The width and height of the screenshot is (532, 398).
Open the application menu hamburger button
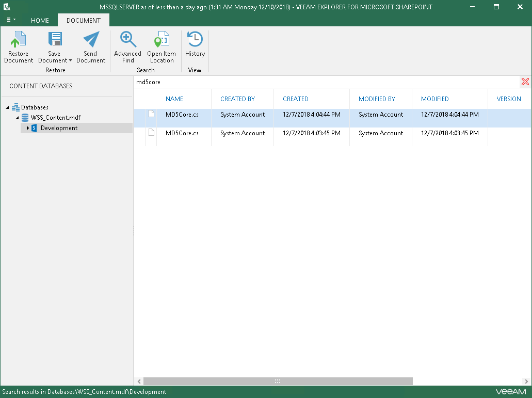click(x=11, y=20)
